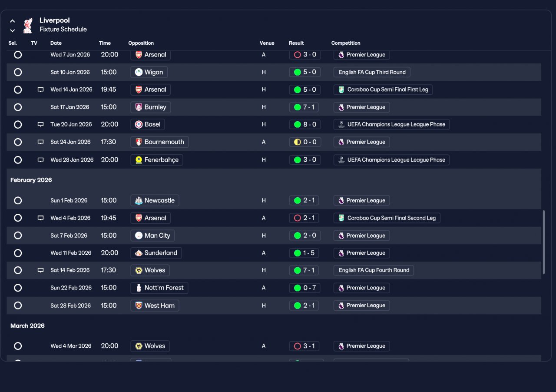The width and height of the screenshot is (556, 392).
Task: Open Premier League link on Man City row
Action: pos(361,235)
